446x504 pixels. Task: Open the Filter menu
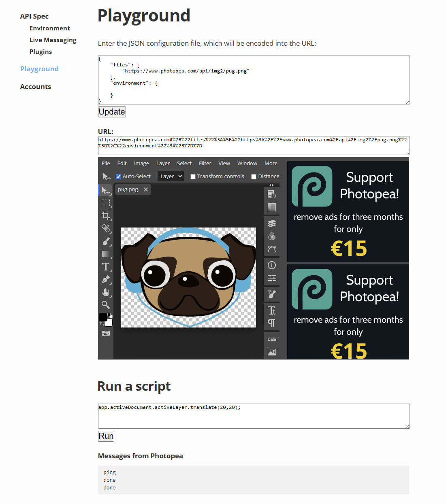(205, 164)
